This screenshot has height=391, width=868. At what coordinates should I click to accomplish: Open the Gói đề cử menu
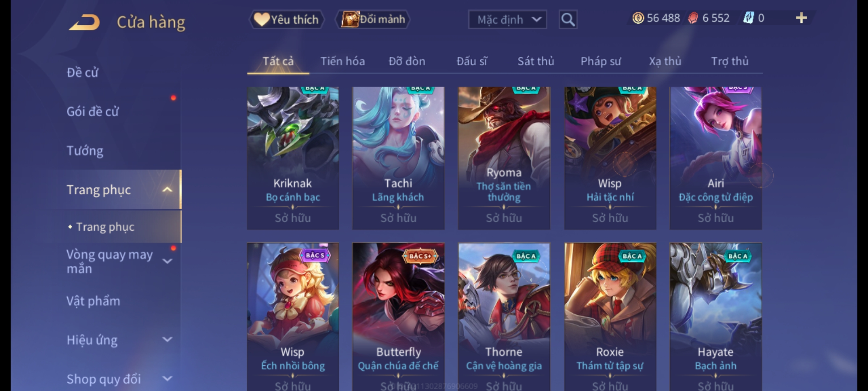click(x=93, y=112)
